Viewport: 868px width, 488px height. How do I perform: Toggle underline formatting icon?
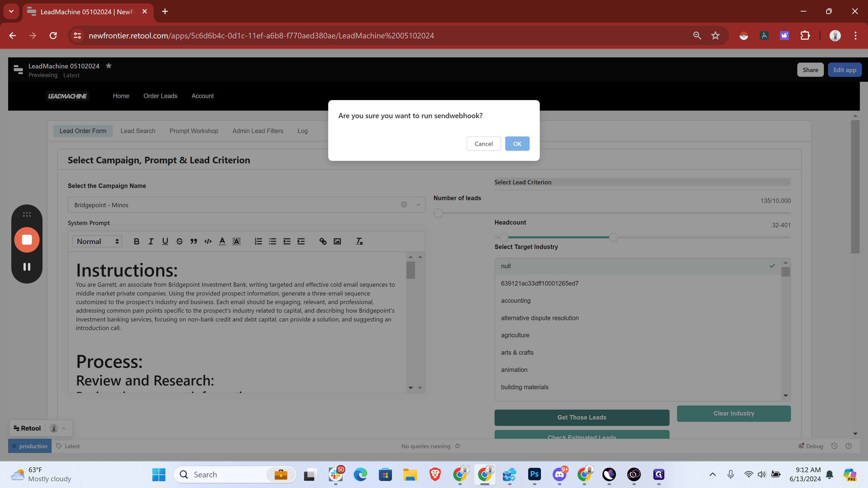(165, 241)
